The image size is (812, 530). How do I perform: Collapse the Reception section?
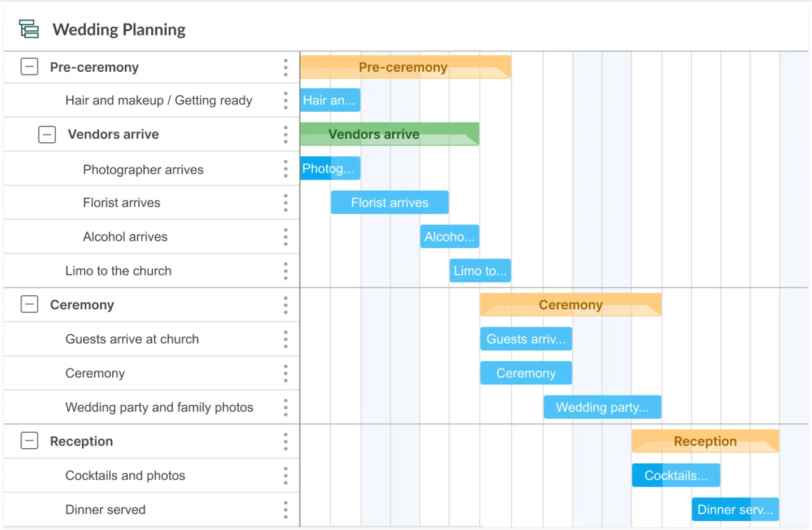[x=29, y=441]
